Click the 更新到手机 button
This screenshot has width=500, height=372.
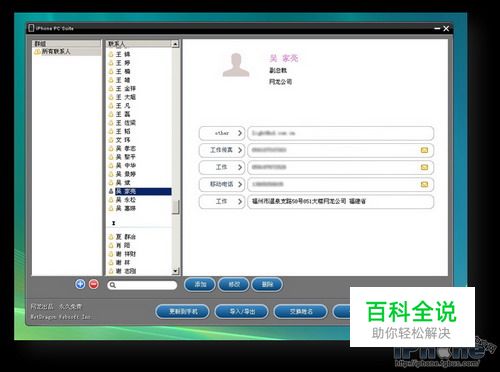click(x=183, y=312)
